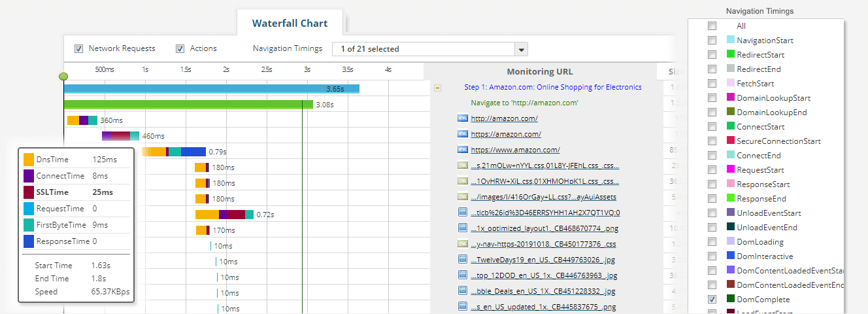Screen dimensions: 868x314
Task: Check the ResponseStart checkbox
Action: [x=712, y=184]
